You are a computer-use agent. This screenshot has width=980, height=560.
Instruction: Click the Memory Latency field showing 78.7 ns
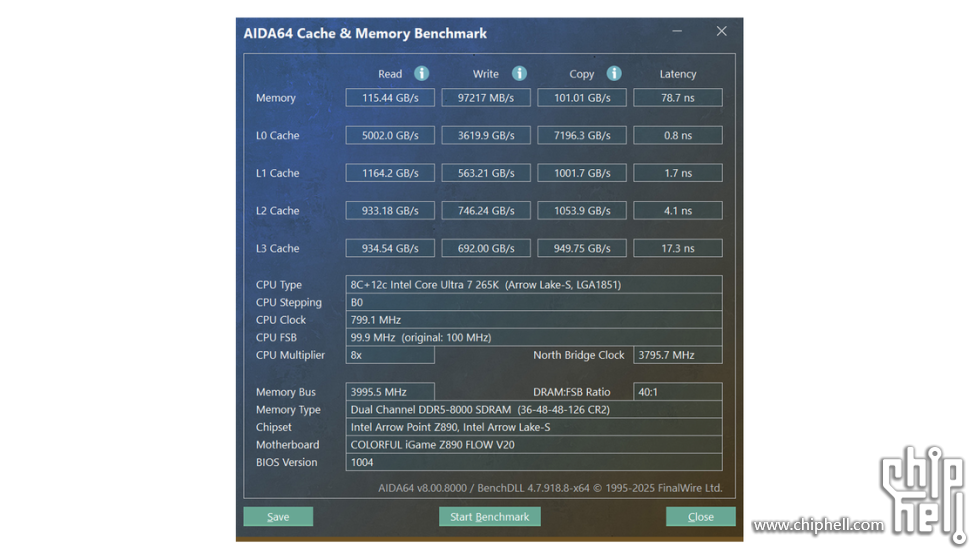(x=677, y=98)
